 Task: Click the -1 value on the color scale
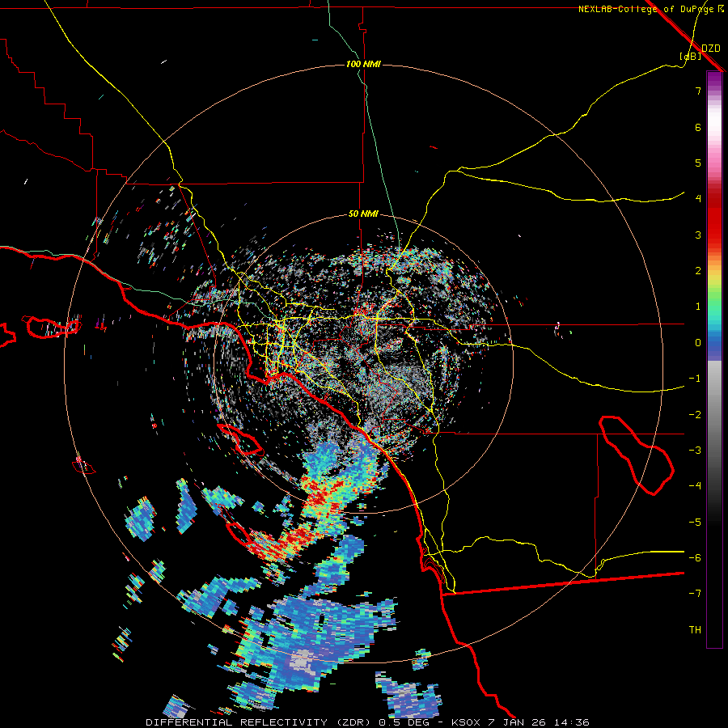pos(695,379)
